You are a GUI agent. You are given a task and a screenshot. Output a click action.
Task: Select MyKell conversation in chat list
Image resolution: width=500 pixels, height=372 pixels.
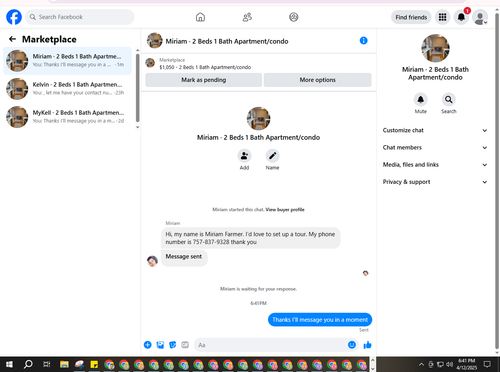(x=68, y=117)
